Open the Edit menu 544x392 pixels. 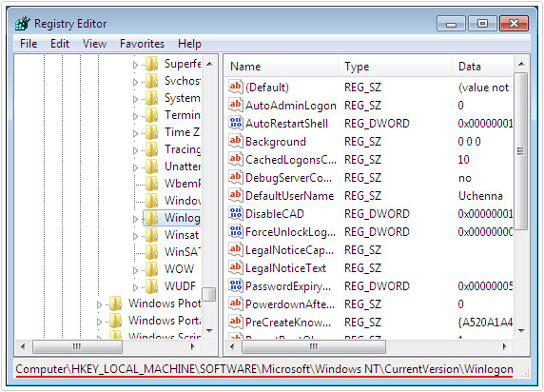pos(60,44)
